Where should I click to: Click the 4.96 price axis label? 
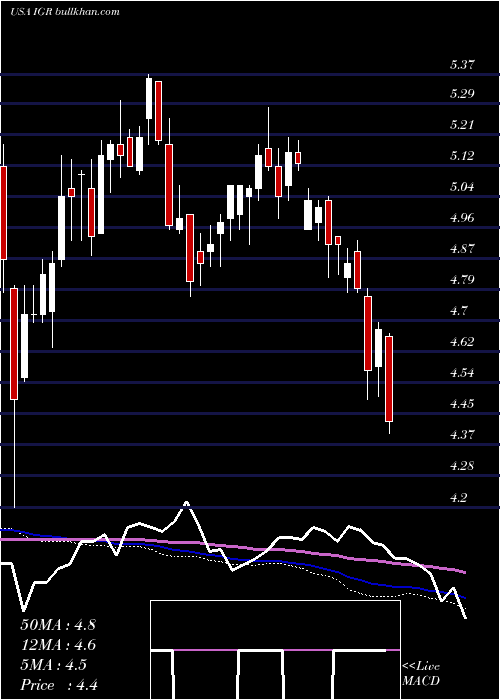pyautogui.click(x=462, y=218)
